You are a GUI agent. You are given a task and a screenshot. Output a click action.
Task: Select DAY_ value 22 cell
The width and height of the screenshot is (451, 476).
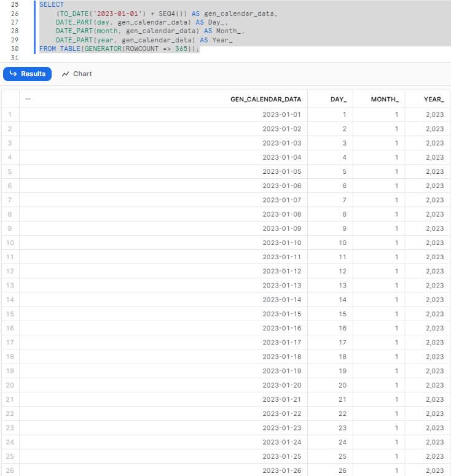tap(330, 413)
